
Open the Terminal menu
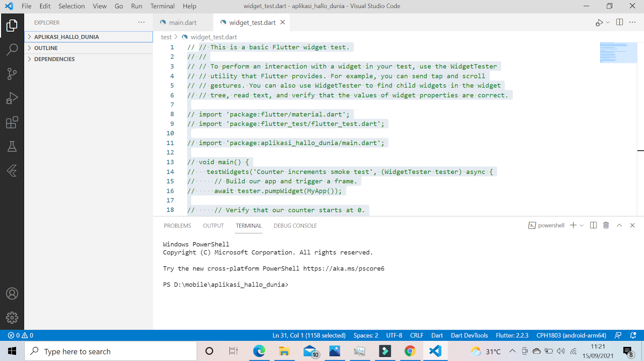point(163,6)
